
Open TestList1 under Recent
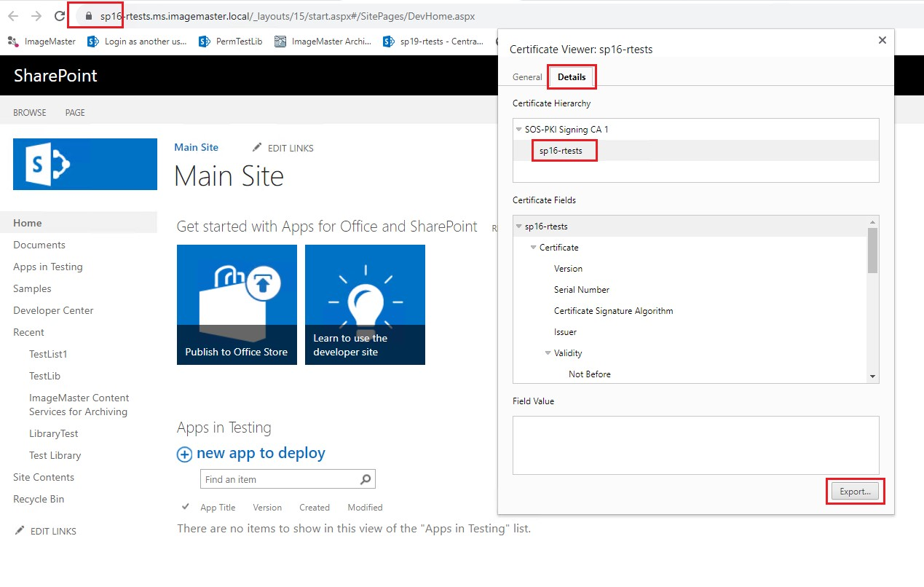[48, 354]
